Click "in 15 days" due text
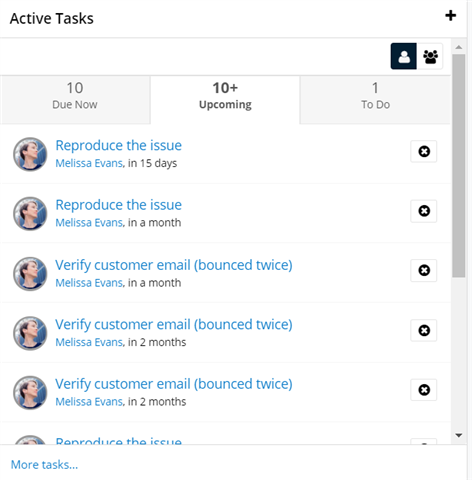Image resolution: width=472 pixels, height=480 pixels. tap(152, 163)
